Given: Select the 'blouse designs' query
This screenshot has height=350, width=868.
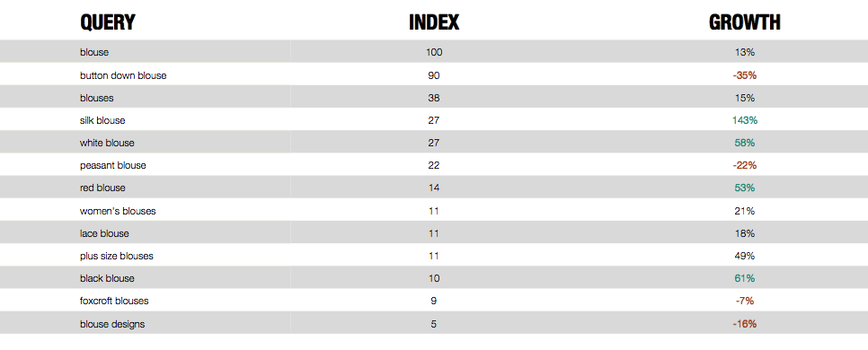Looking at the screenshot, I should [111, 324].
